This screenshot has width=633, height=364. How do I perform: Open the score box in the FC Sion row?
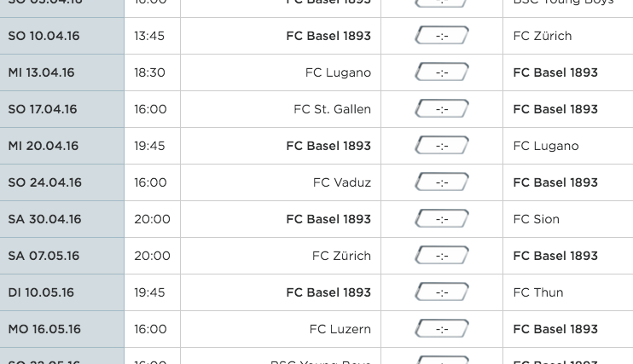442,219
